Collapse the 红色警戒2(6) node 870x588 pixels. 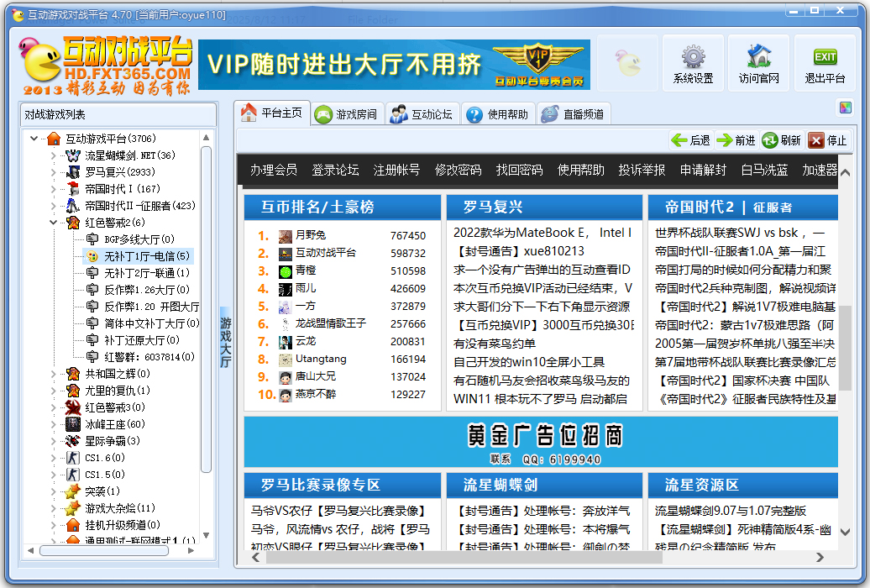[53, 223]
